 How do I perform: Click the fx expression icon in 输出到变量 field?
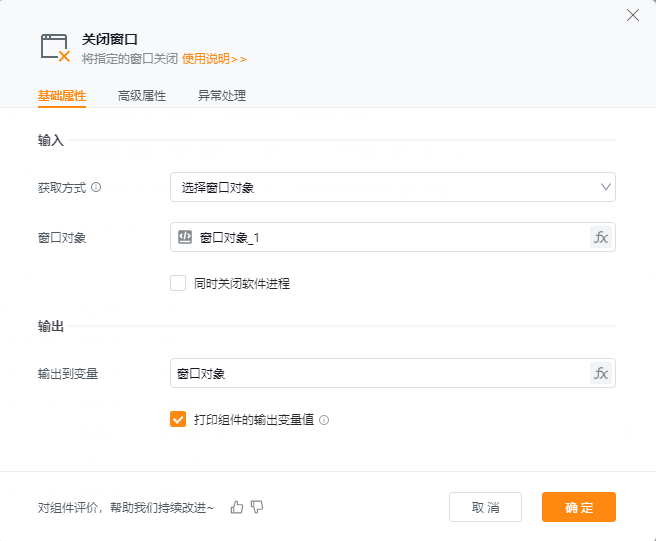pos(601,373)
